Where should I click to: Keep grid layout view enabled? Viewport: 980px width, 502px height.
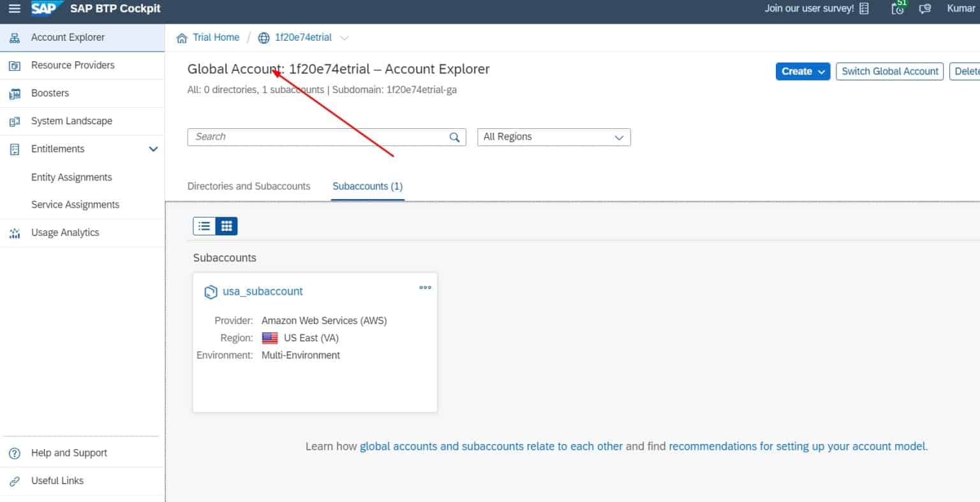tap(226, 226)
